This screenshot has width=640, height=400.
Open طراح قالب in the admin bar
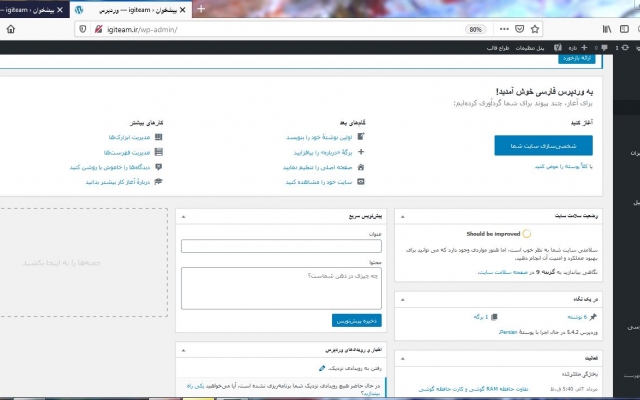click(498, 48)
